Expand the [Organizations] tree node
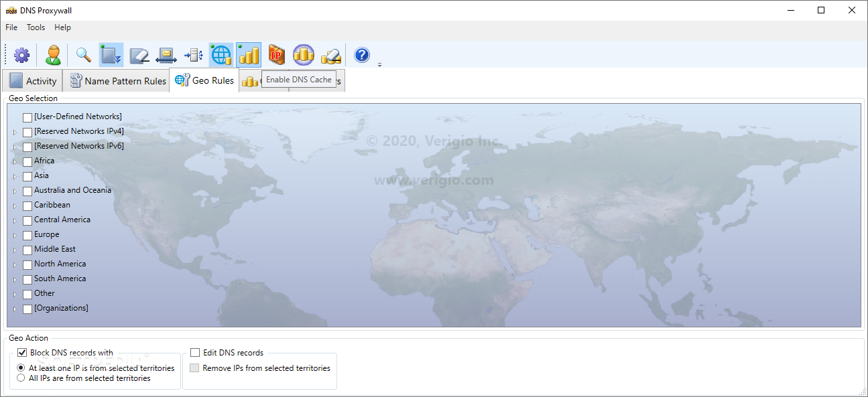The height and width of the screenshot is (397, 868). click(x=15, y=309)
